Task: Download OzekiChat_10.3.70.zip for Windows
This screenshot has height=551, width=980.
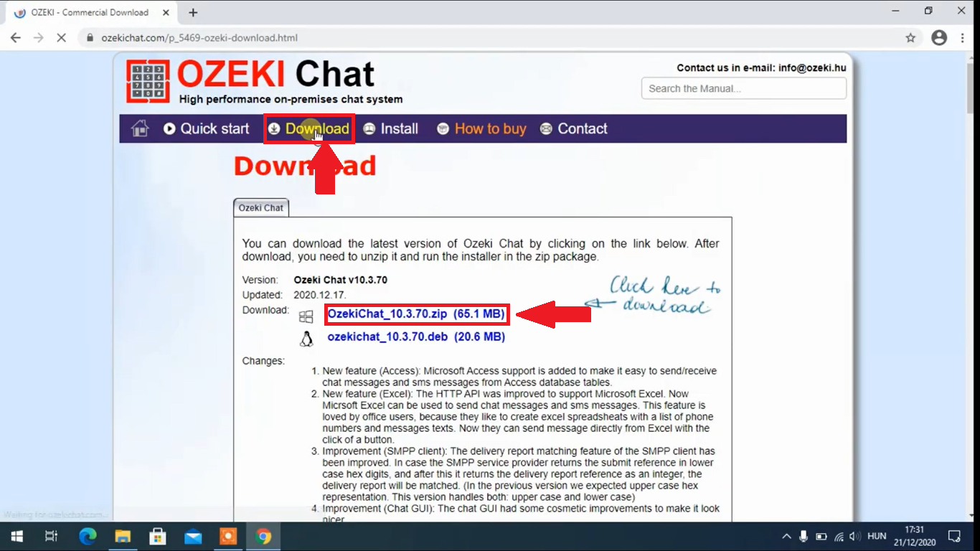Action: tap(416, 314)
